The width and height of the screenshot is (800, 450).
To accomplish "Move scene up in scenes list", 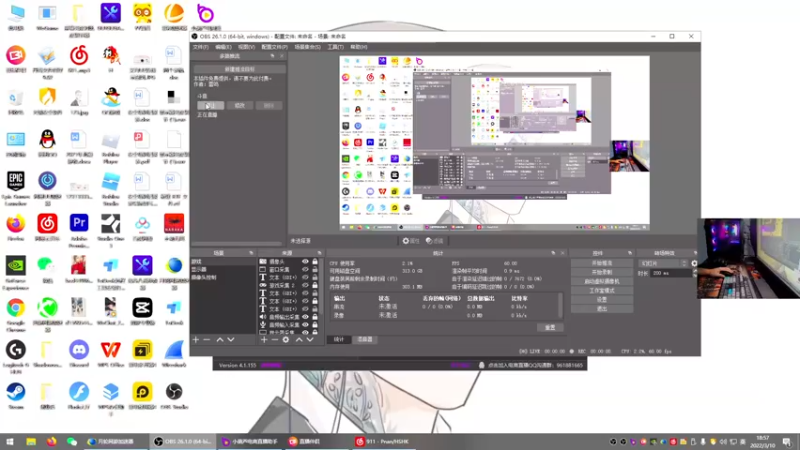I will click(x=220, y=339).
